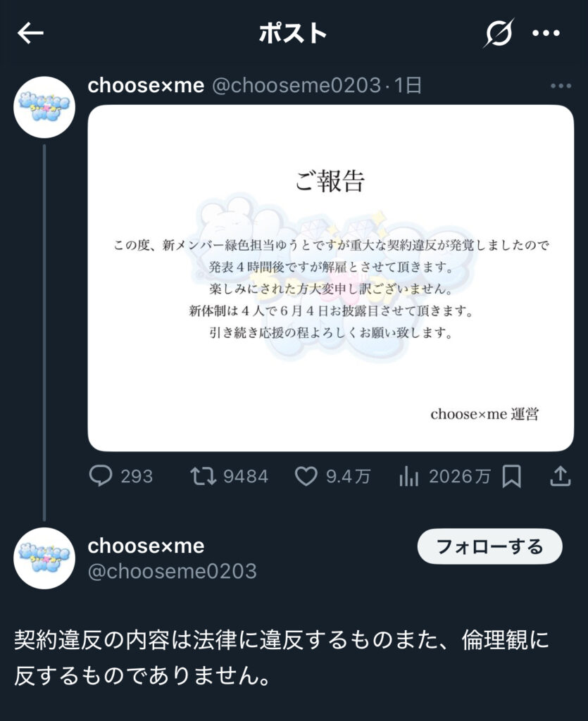Expand the quoted post's three-dots menu
This screenshot has width=588, height=721.
(561, 86)
